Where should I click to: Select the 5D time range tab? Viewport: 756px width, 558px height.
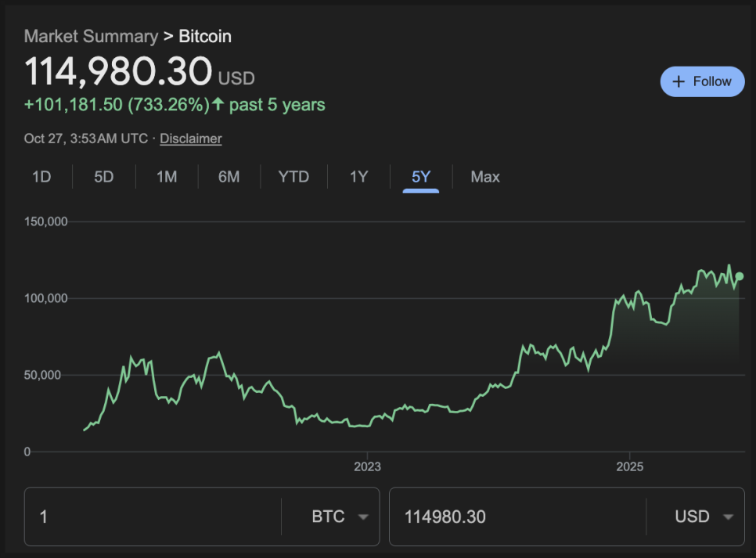pos(104,177)
